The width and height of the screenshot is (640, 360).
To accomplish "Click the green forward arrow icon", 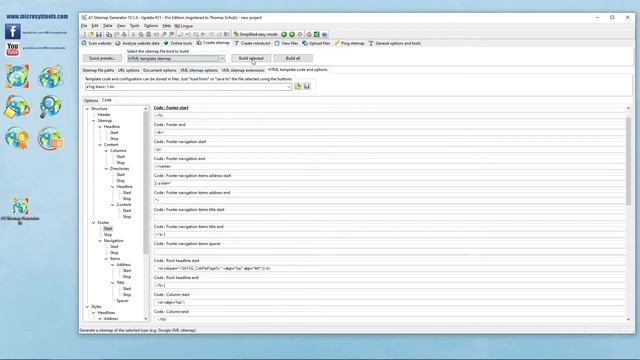I will pos(292,34).
